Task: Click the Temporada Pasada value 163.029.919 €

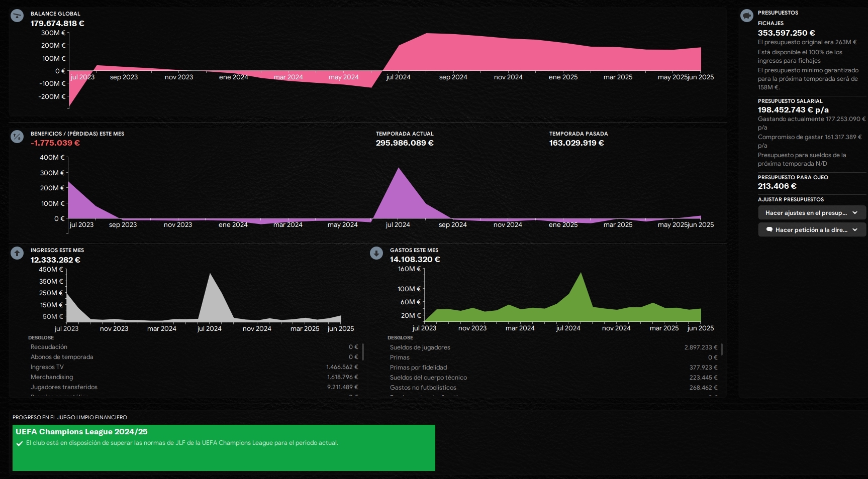Action: pyautogui.click(x=576, y=143)
